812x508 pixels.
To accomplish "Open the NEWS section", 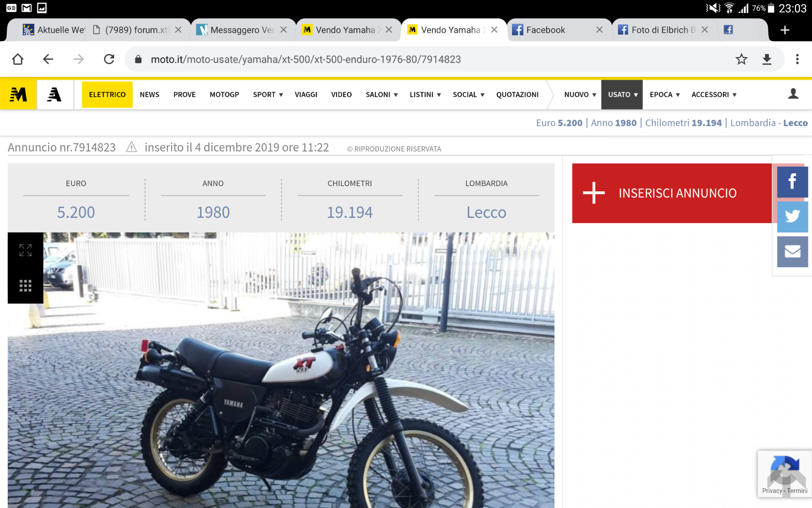I will 149,95.
